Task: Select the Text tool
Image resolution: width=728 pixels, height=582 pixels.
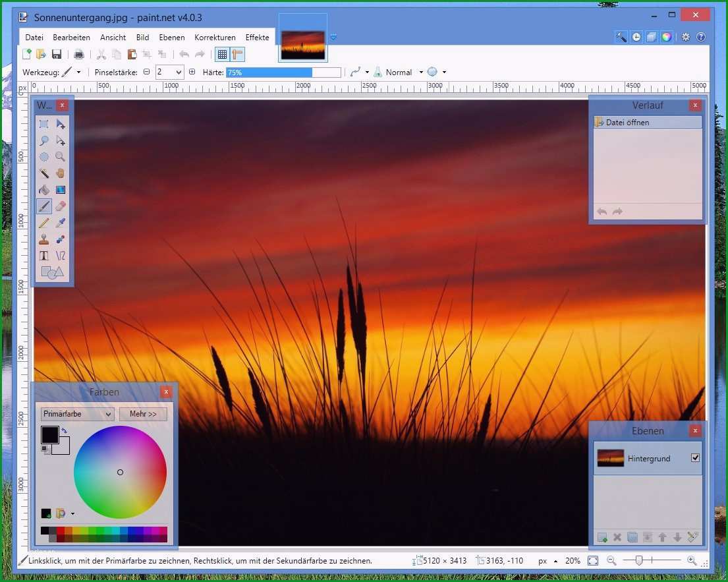Action: 44,256
